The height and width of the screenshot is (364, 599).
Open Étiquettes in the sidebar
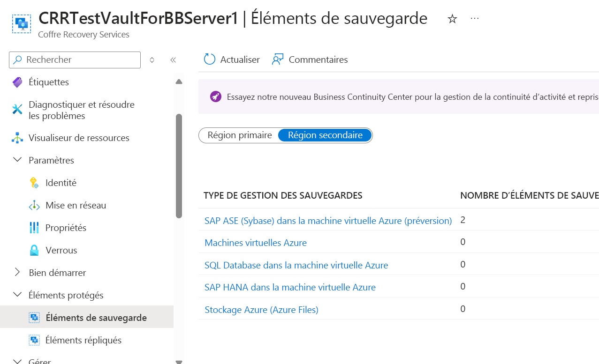point(49,82)
